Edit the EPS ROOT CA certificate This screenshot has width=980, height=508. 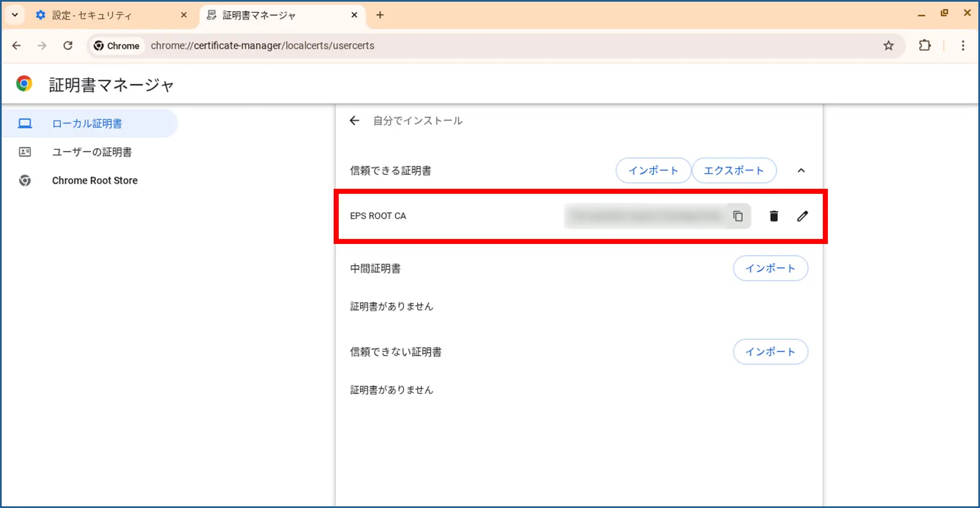(802, 216)
